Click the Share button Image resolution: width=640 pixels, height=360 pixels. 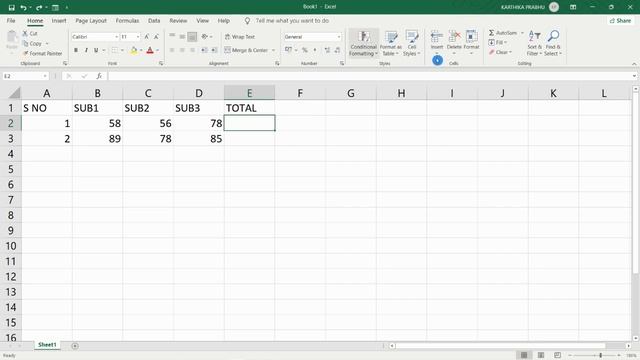[620, 20]
